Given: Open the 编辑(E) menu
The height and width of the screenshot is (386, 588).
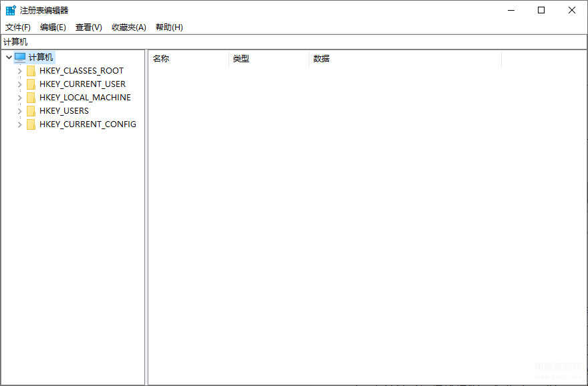Looking at the screenshot, I should [x=53, y=27].
